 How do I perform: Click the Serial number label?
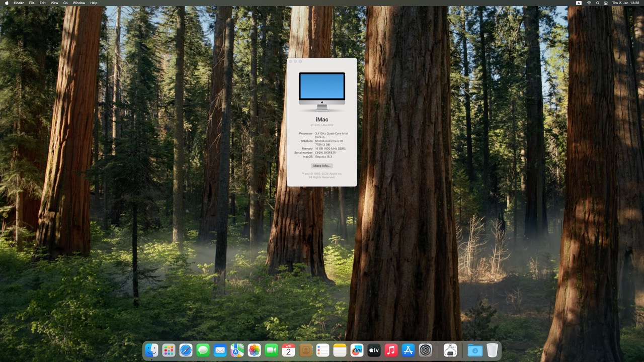pos(304,153)
